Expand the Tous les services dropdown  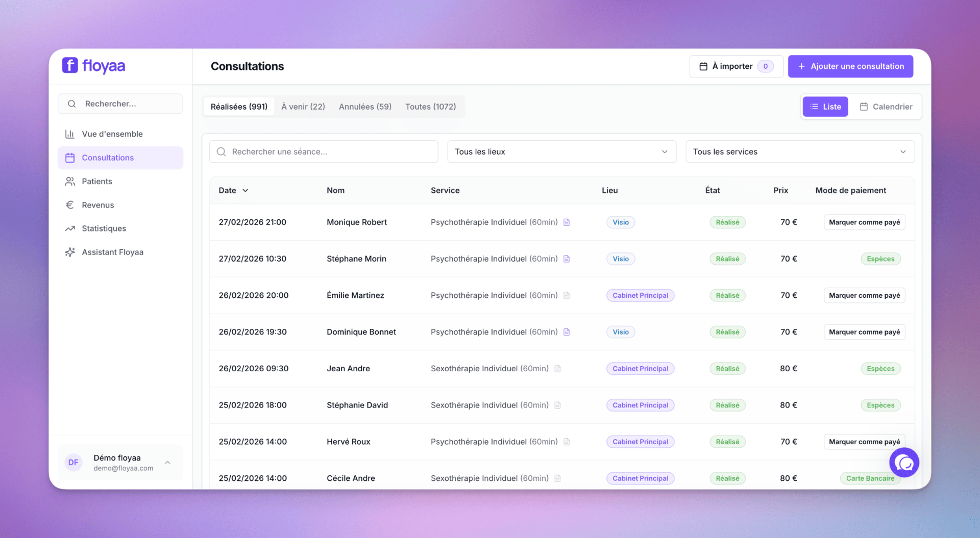click(x=799, y=152)
